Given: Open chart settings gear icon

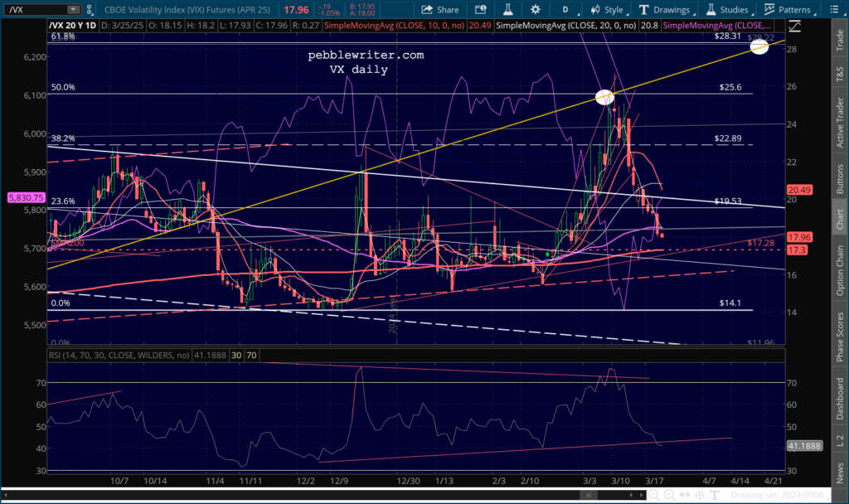Looking at the screenshot, I should pos(535,9).
